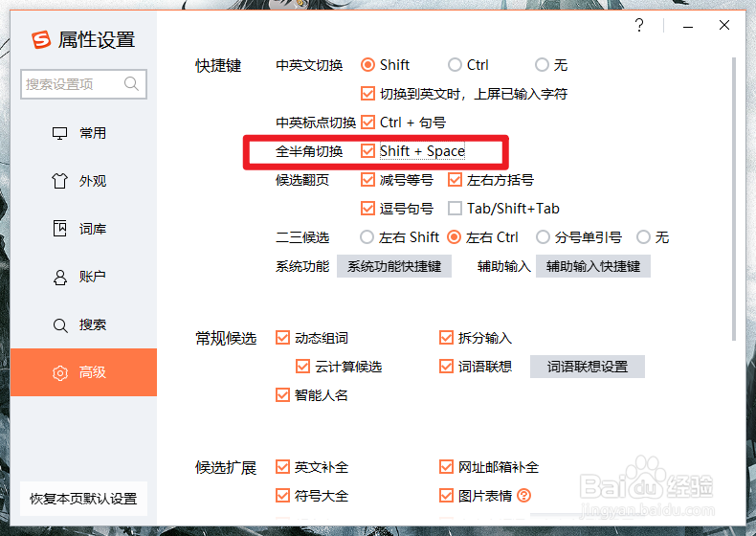Toggle 图片表情 checkbox
Viewport: 756px width, 536px height.
click(446, 496)
